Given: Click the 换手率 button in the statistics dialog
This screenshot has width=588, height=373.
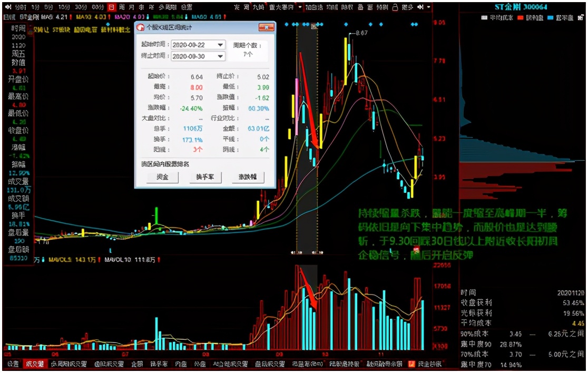Looking at the screenshot, I should (x=205, y=177).
